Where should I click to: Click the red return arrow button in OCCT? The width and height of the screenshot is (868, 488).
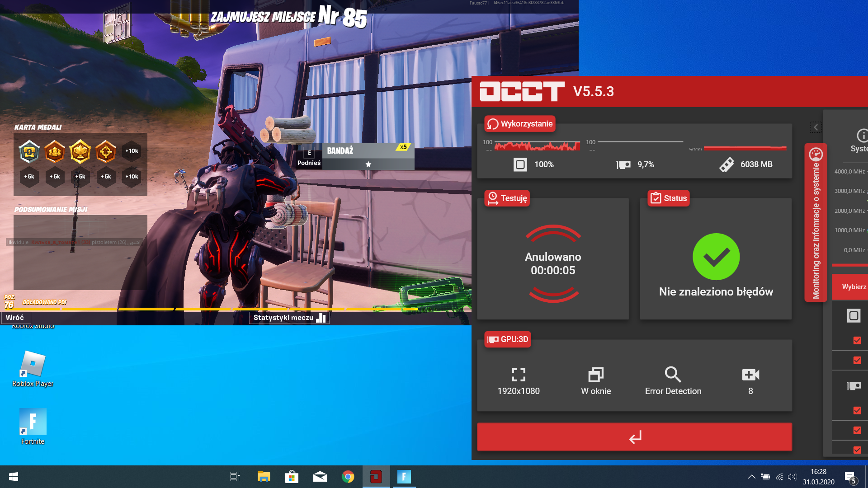634,437
